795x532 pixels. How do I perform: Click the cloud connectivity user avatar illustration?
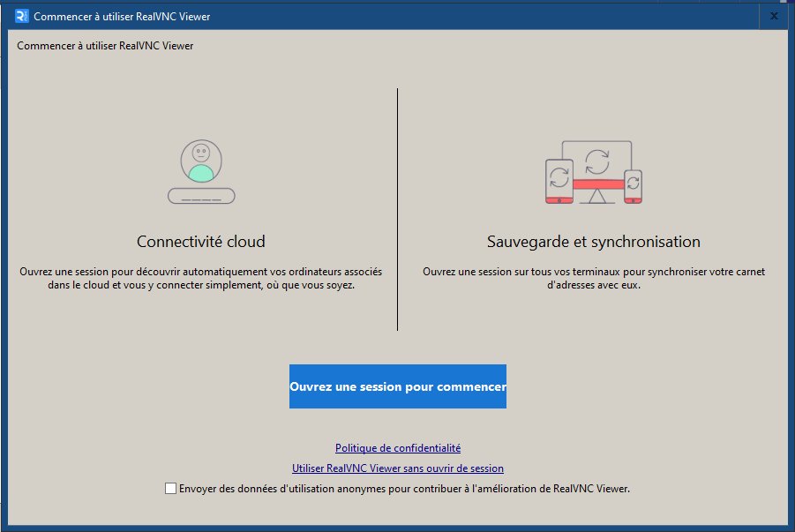pos(201,171)
